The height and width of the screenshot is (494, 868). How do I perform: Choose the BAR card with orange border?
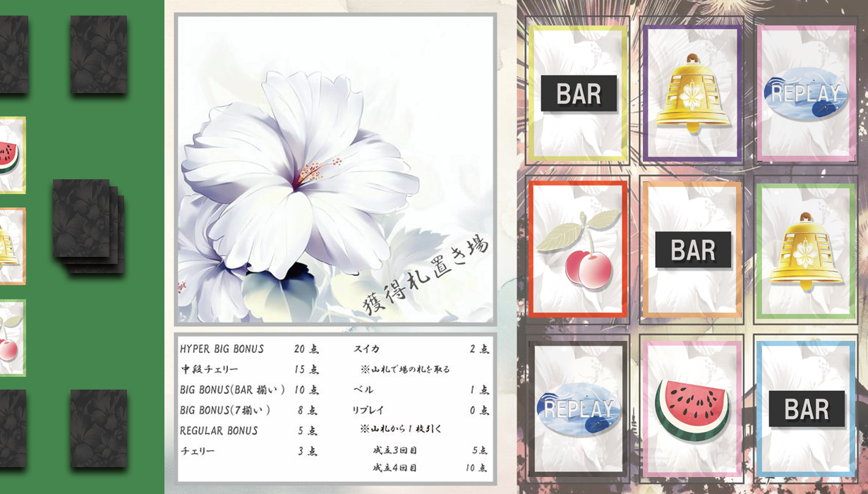click(x=692, y=249)
